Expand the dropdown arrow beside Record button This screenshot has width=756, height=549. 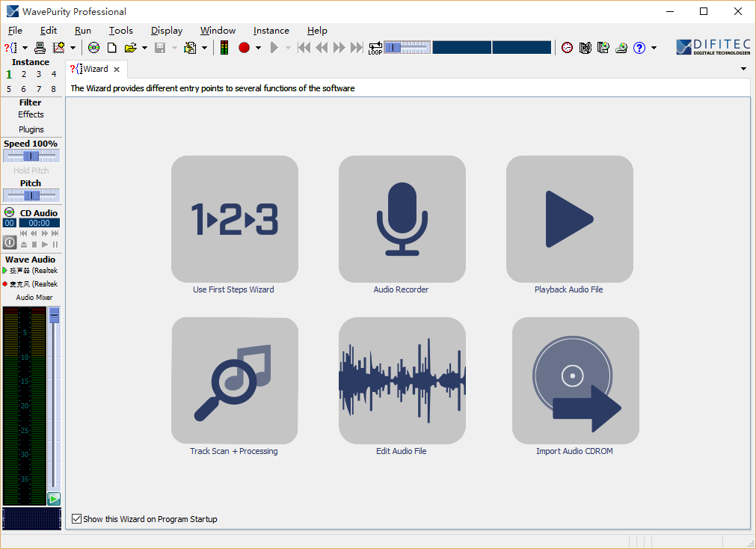pyautogui.click(x=259, y=48)
